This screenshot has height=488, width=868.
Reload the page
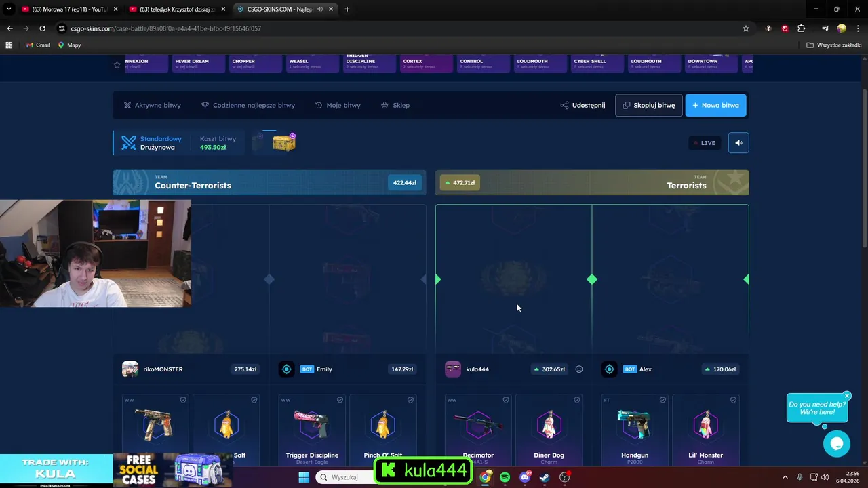42,28
